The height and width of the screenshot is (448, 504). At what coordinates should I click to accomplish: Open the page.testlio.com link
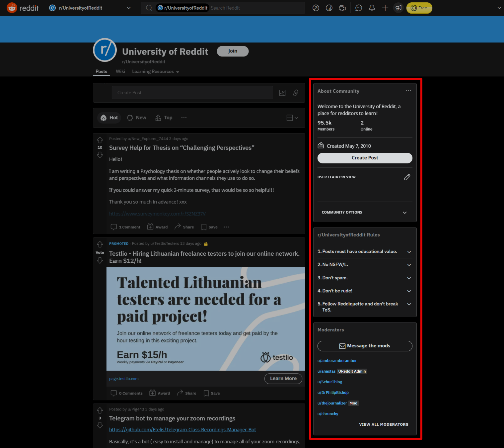[124, 379]
